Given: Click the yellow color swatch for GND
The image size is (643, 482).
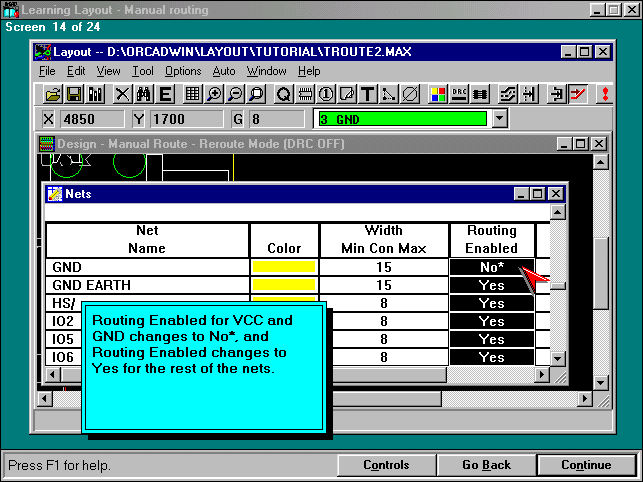Looking at the screenshot, I should click(x=284, y=267).
